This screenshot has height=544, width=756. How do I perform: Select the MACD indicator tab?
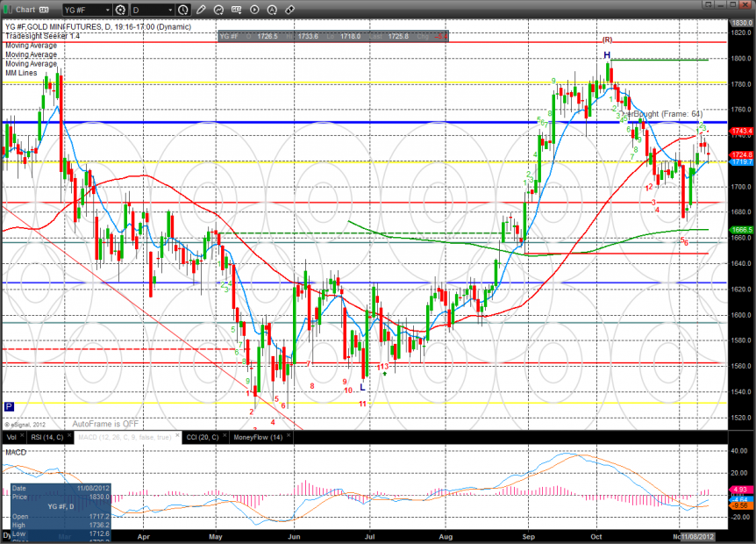click(x=125, y=437)
